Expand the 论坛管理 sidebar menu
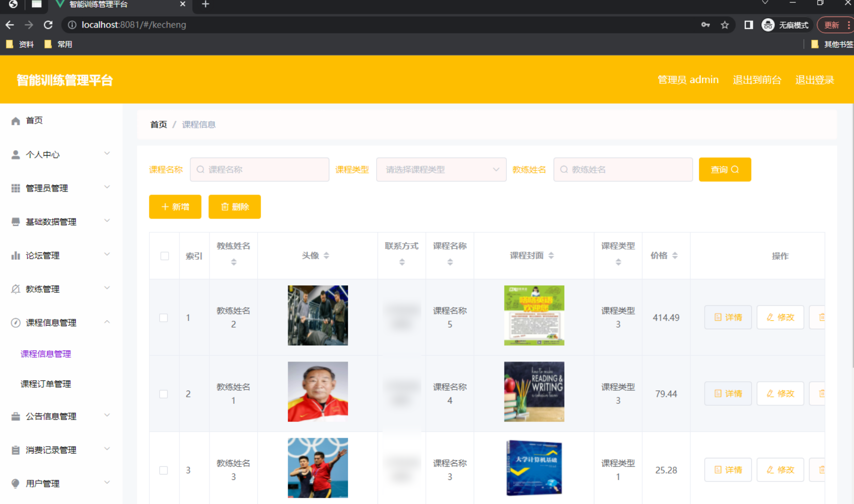854x504 pixels. [x=61, y=255]
